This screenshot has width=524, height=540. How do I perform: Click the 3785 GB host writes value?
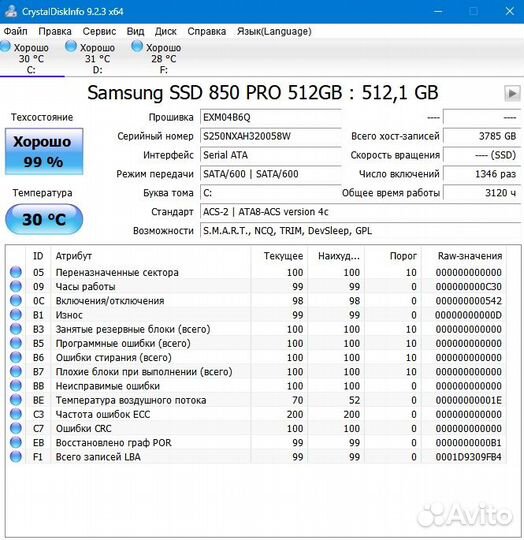point(482,136)
